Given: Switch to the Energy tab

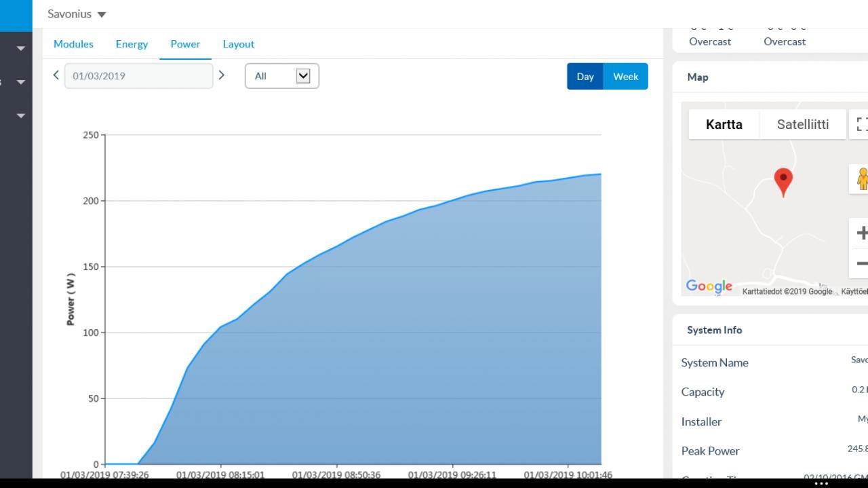Looking at the screenshot, I should tap(132, 44).
